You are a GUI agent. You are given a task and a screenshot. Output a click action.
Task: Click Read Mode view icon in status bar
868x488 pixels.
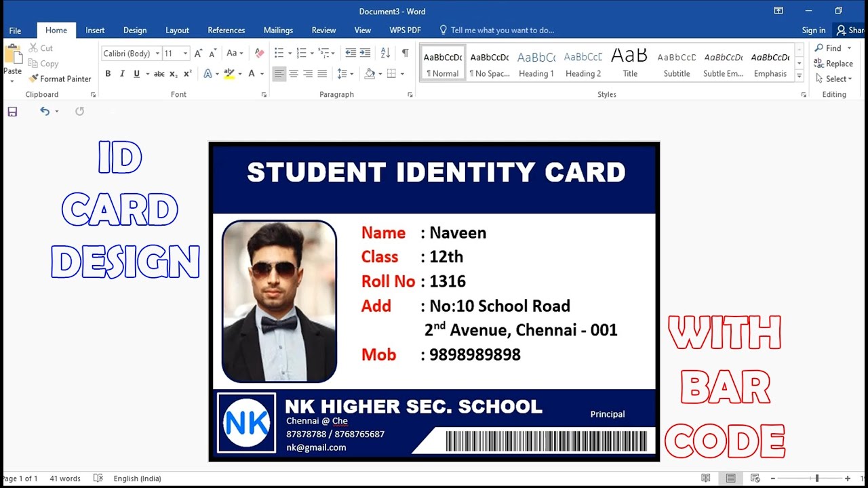(706, 478)
